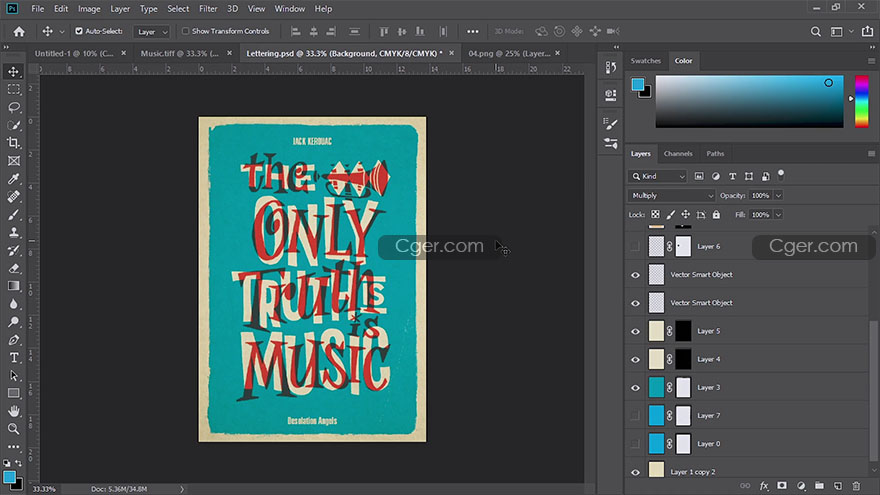Toggle the Auto-Select checkbox
880x495 pixels.
pos(79,31)
